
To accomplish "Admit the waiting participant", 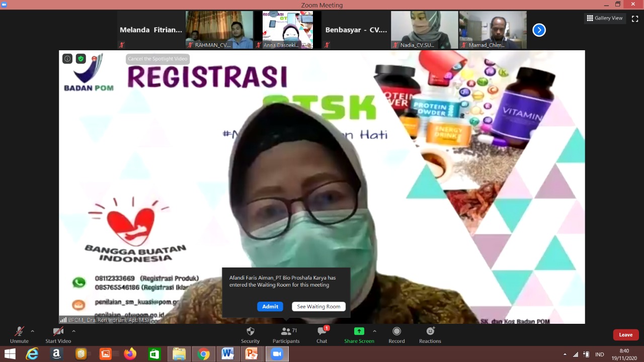I will point(270,307).
